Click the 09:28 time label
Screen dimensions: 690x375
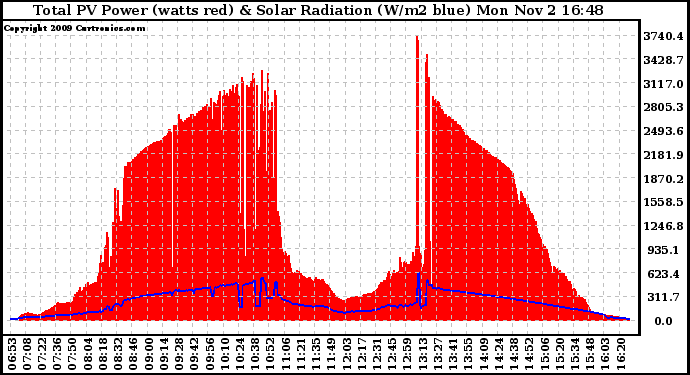tap(179, 354)
